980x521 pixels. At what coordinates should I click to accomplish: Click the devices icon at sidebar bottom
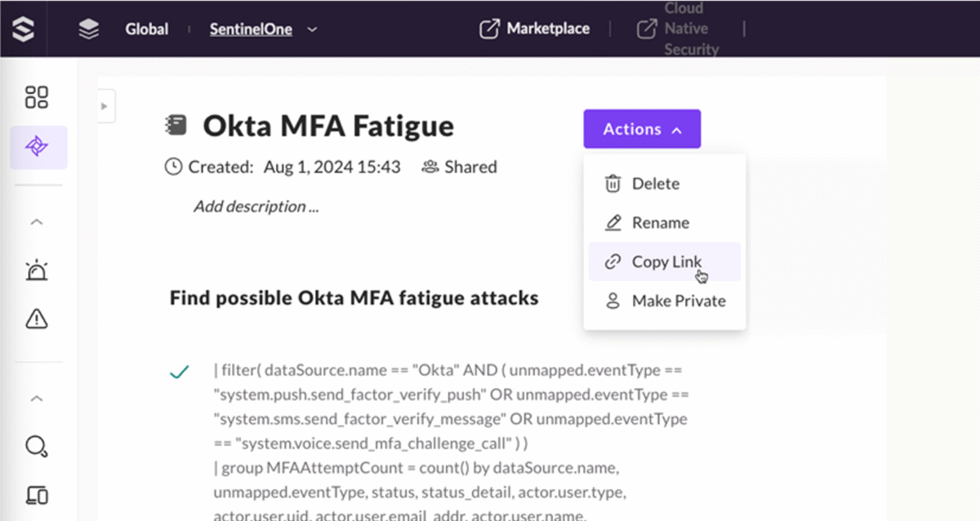[36, 496]
